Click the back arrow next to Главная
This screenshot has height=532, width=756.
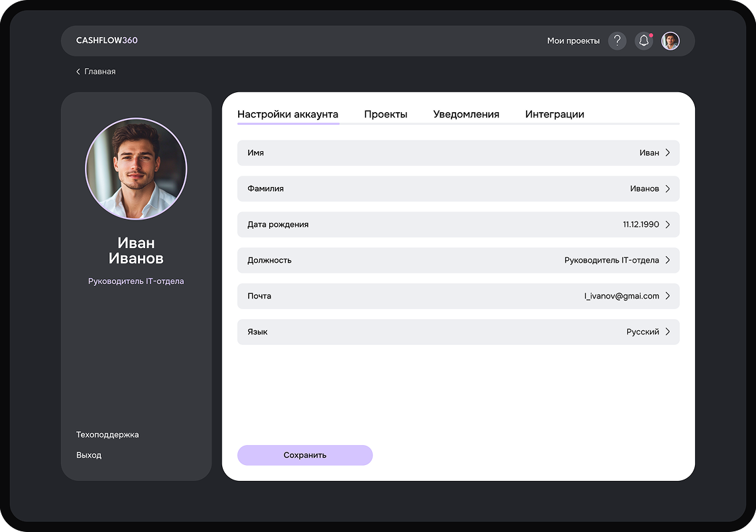78,71
